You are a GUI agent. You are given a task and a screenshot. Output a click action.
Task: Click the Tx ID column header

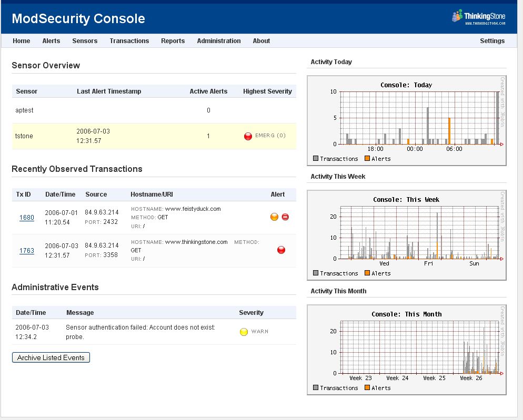[23, 194]
